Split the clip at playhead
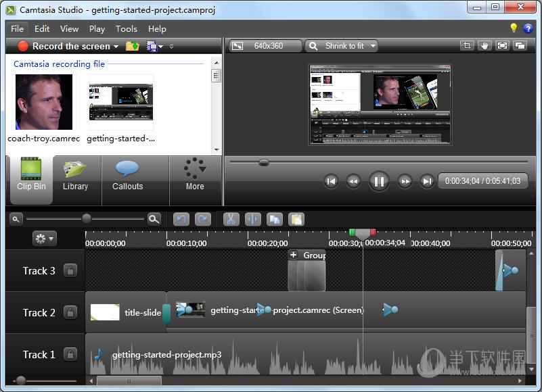This screenshot has height=392, width=542. (x=253, y=219)
